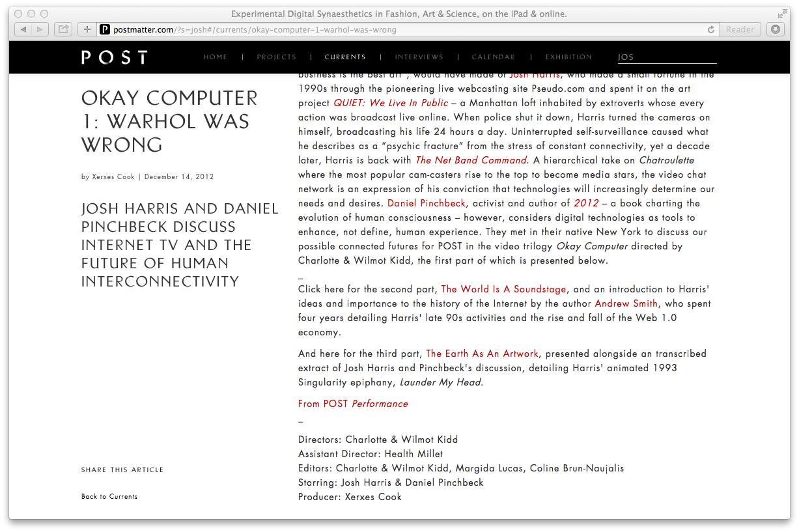Image resolution: width=799 pixels, height=532 pixels.
Task: Open Safari's downloads button
Action: pyautogui.click(x=775, y=29)
